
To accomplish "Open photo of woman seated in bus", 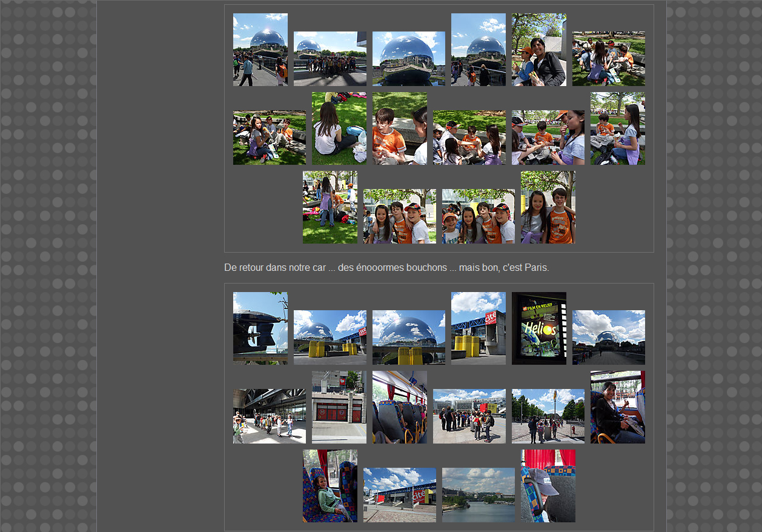I will coord(617,407).
